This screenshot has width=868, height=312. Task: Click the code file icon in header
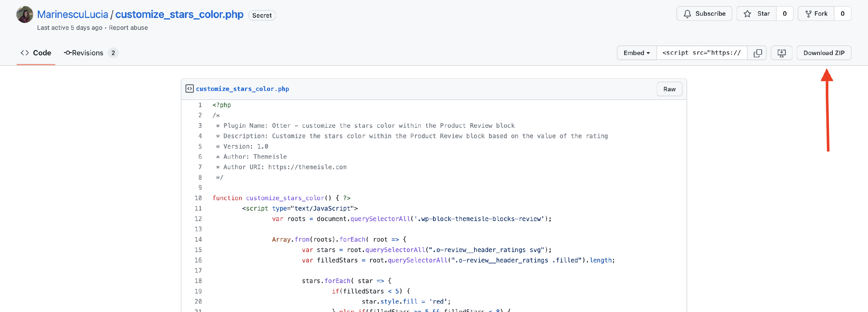(x=190, y=89)
